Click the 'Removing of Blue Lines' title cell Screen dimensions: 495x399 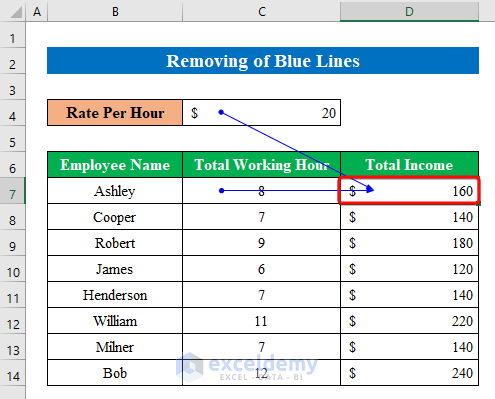pos(263,61)
